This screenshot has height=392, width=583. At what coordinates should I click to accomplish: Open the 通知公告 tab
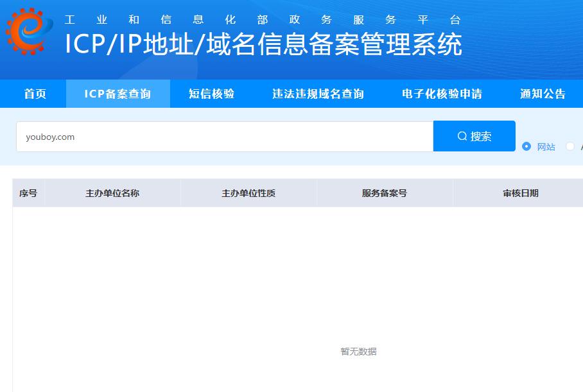(x=543, y=94)
